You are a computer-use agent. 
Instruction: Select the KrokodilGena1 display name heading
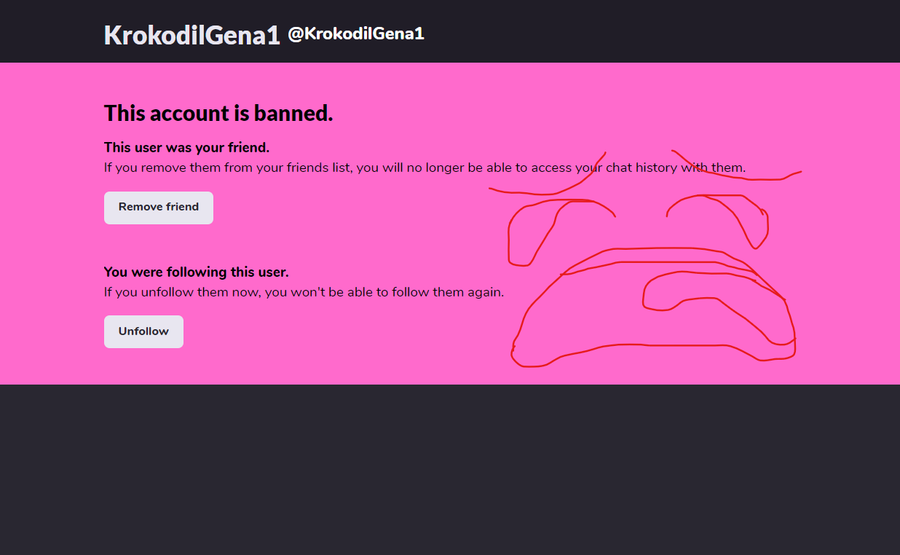pyautogui.click(x=191, y=35)
